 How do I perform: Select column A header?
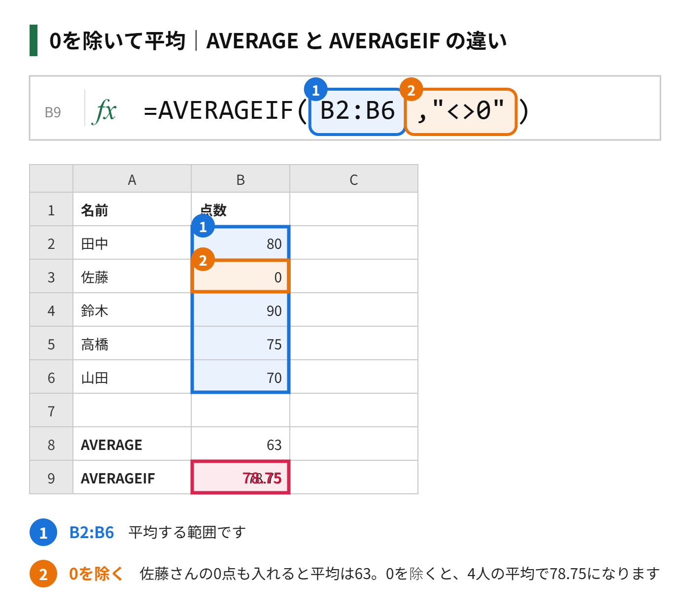click(x=132, y=179)
